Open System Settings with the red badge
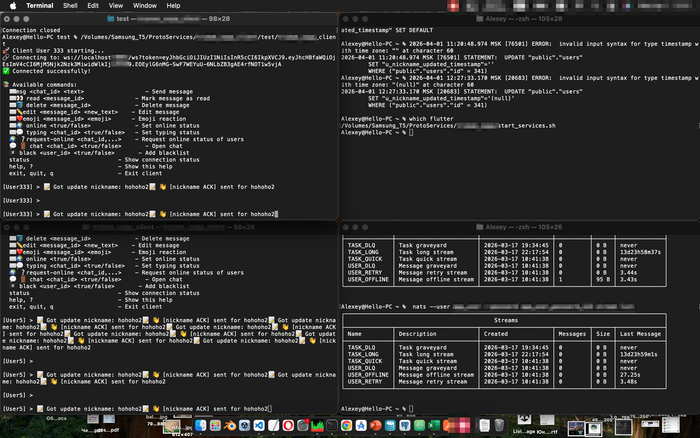Screen dimensions: 700x438 coord(303,425)
